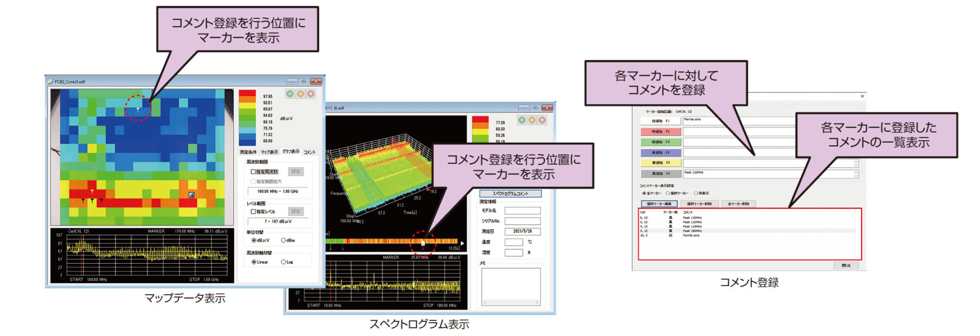Image resolution: width=980 pixels, height=336 pixels.
Task: Click the red stop button in the spectrogram window
Action: click(542, 120)
